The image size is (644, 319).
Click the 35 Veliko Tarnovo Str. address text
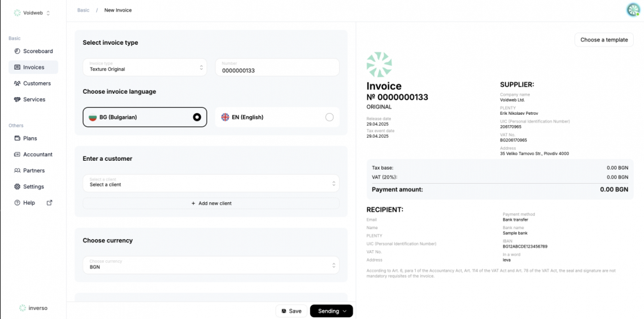(534, 154)
